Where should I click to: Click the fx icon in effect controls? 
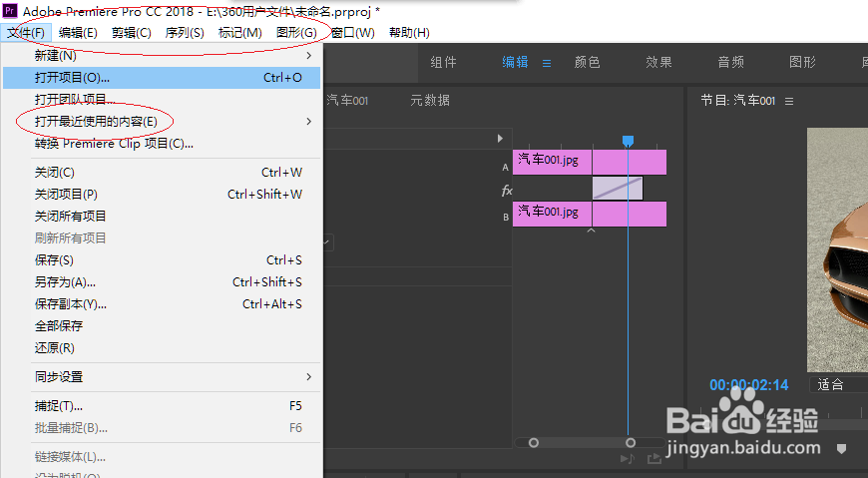click(x=507, y=191)
